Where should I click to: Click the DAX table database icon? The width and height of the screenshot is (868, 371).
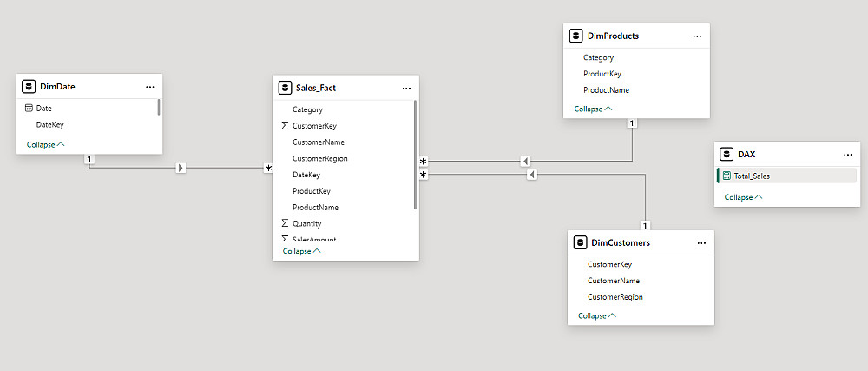(727, 154)
